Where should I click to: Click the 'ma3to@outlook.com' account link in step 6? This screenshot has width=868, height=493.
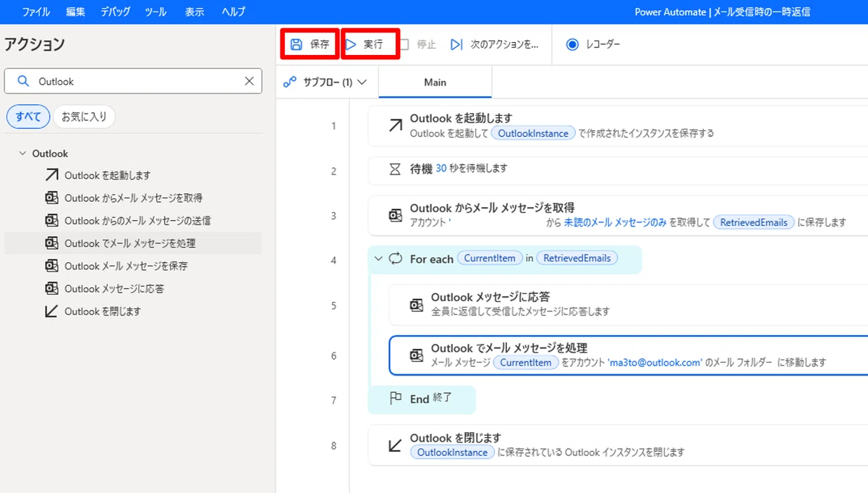point(655,362)
